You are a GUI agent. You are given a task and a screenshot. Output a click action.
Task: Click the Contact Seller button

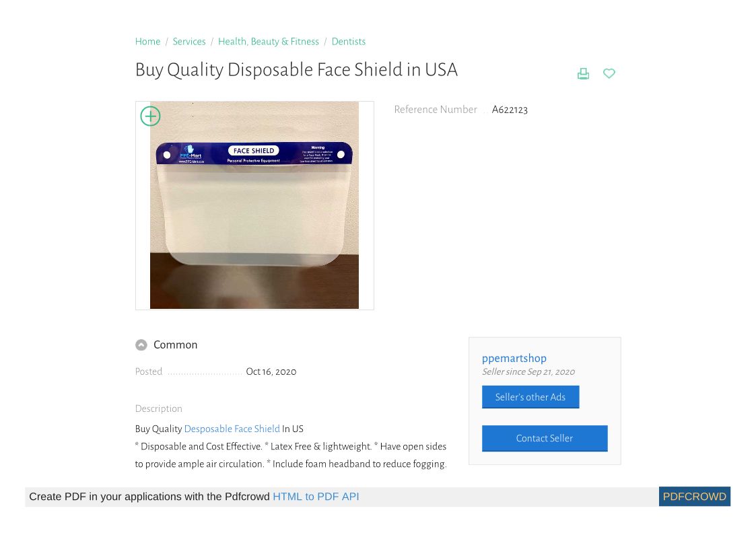(545, 439)
